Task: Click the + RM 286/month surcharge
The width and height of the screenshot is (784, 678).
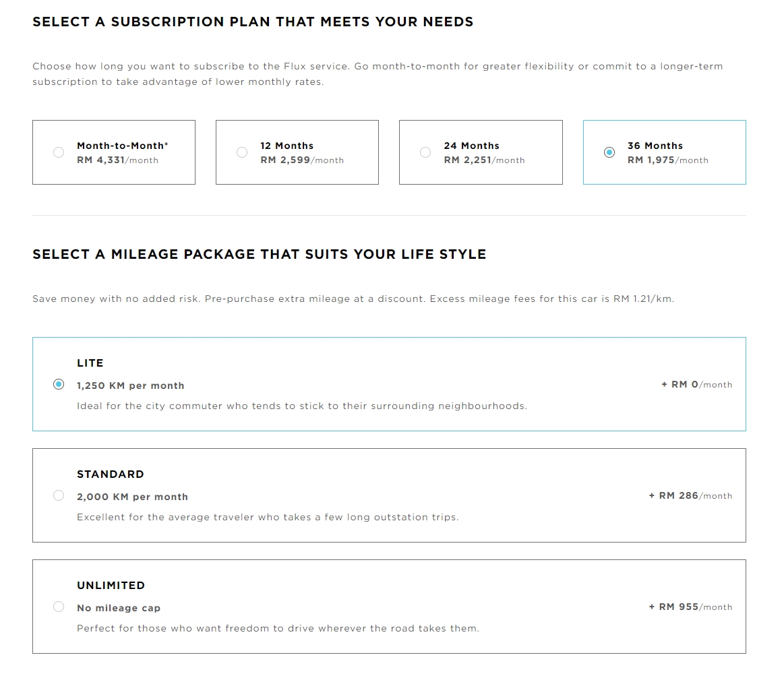Action: point(690,496)
